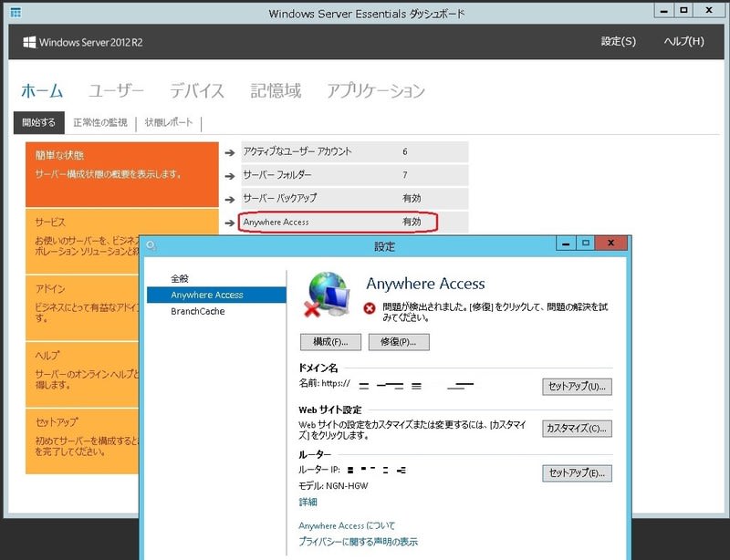This screenshot has height=560, width=730.
Task: Minimize the 設定 dialog window
Action: 566,244
